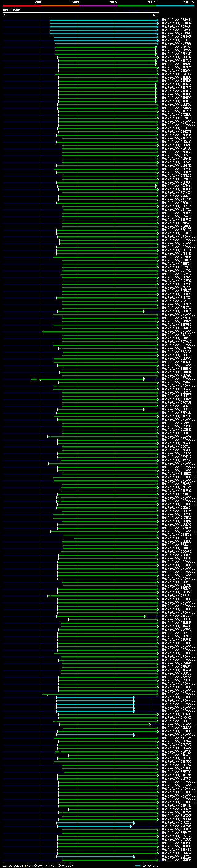Select the UniRef100_A5L597 label
Image resolution: width=197 pixels, height=868 pixels.
pos(177,375)
